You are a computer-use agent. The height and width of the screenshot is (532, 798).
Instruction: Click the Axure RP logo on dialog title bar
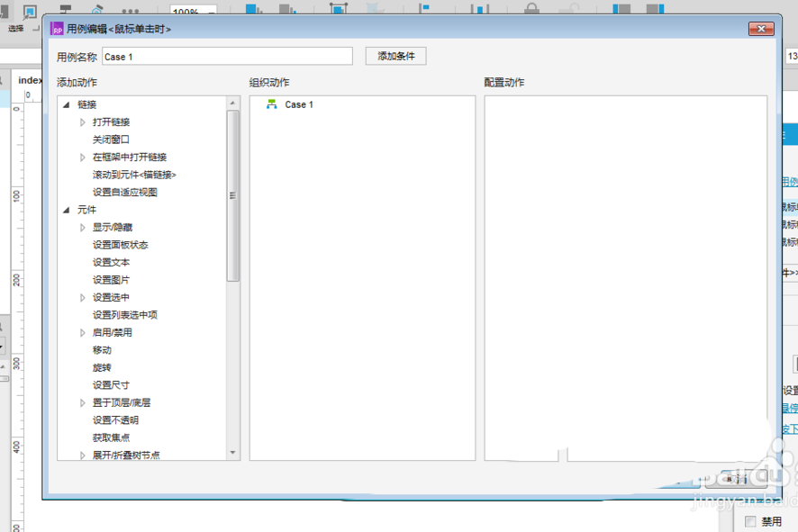click(x=57, y=28)
